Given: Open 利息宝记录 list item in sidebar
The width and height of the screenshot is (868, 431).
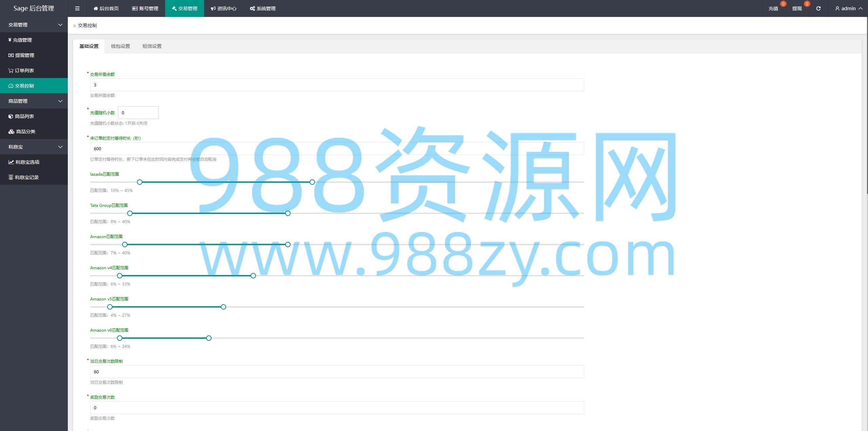Looking at the screenshot, I should click(26, 177).
